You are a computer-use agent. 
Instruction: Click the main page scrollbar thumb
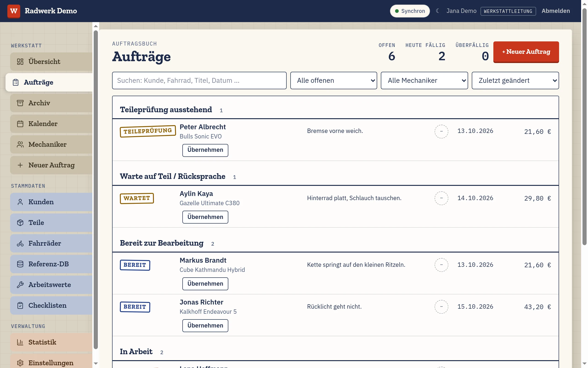pyautogui.click(x=584, y=126)
